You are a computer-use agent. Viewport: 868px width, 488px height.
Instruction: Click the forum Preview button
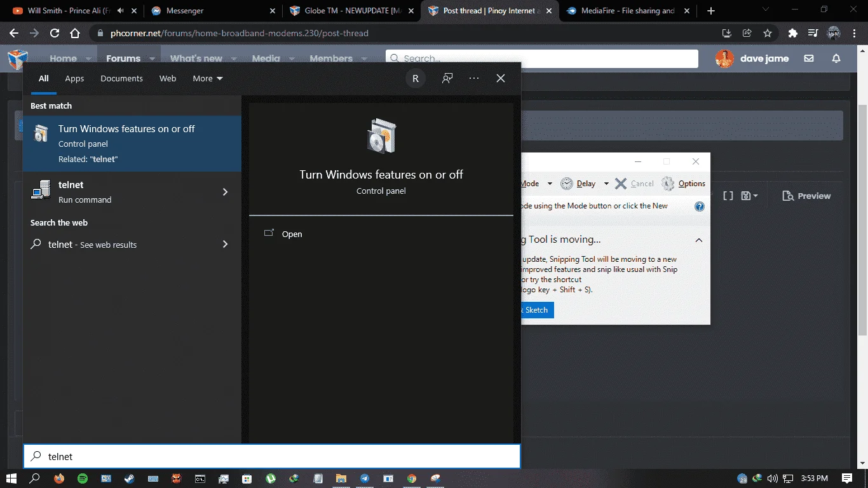coord(806,196)
